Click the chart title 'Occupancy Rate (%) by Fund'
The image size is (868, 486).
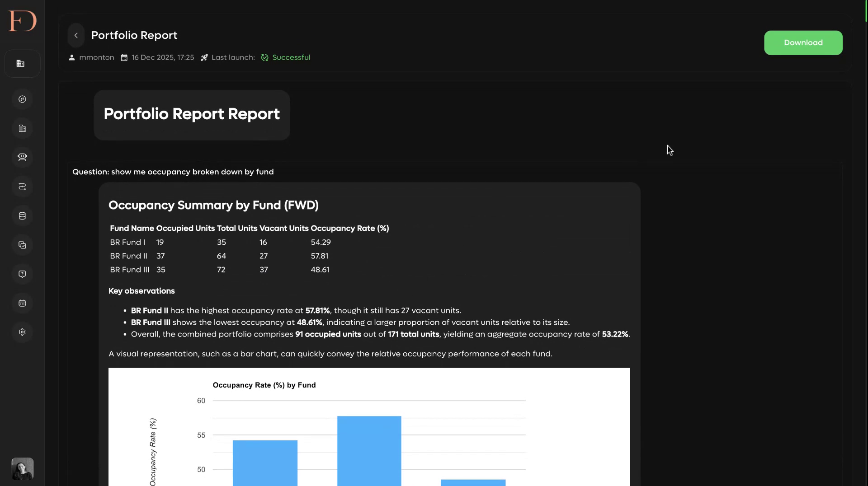[264, 385]
